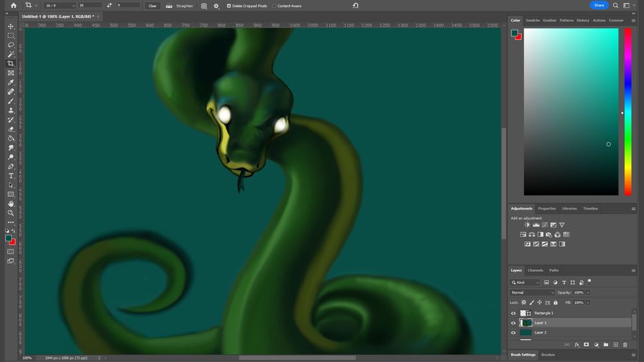This screenshot has height=362, width=644.
Task: Open the search magnifier in top right
Action: pyautogui.click(x=615, y=5)
